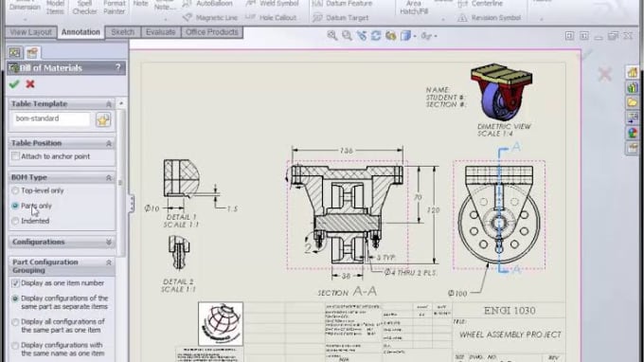Enable Attach to anchor point checkbox
The width and height of the screenshot is (644, 362).
pyautogui.click(x=15, y=156)
